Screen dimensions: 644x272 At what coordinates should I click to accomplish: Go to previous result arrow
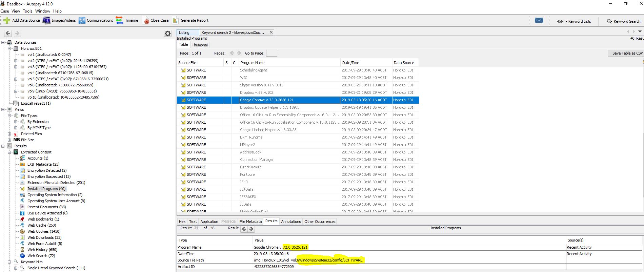click(244, 229)
